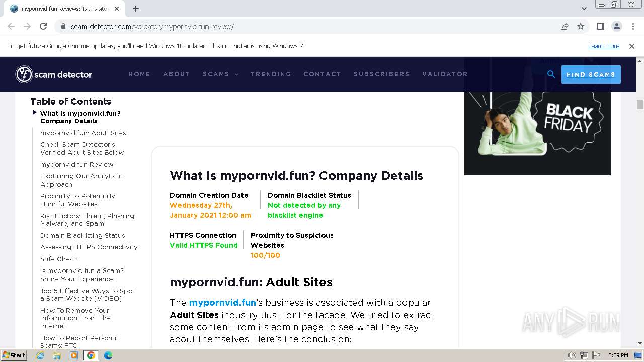Open the TRENDING menu item
The width and height of the screenshot is (644, 362).
(271, 74)
